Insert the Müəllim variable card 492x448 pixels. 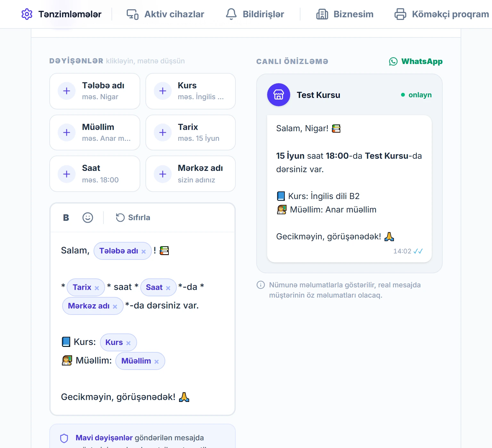[95, 132]
